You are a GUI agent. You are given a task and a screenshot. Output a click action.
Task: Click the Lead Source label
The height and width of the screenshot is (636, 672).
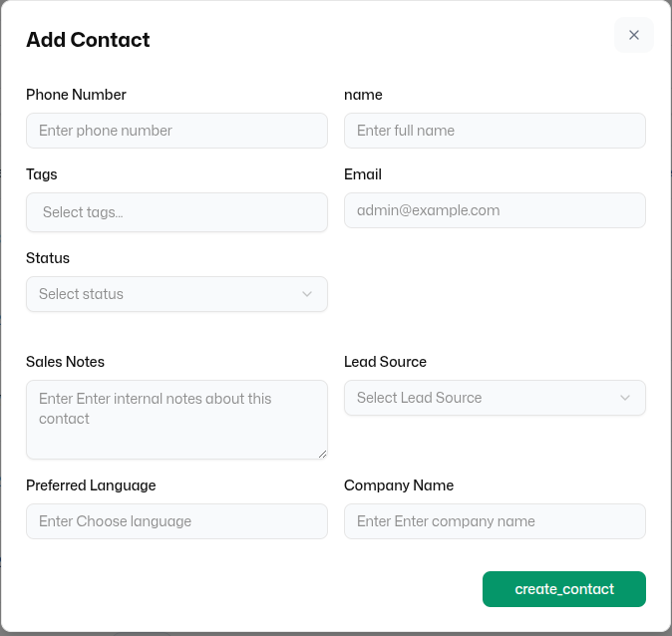[385, 362]
